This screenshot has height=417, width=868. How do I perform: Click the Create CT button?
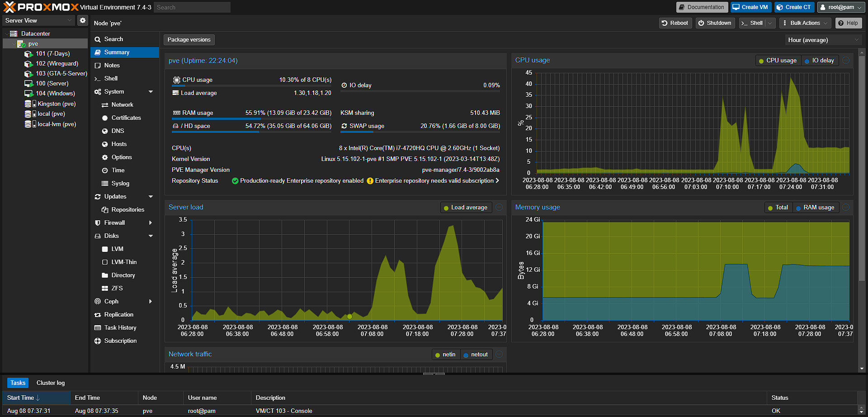tap(794, 7)
